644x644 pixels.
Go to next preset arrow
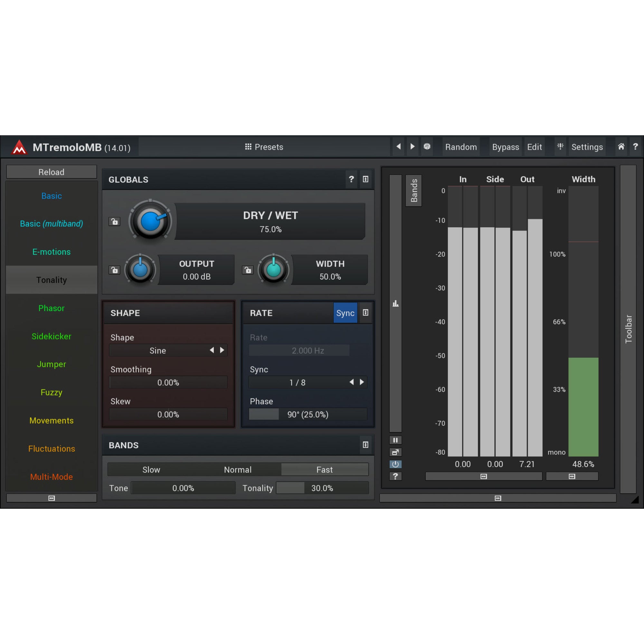click(412, 147)
